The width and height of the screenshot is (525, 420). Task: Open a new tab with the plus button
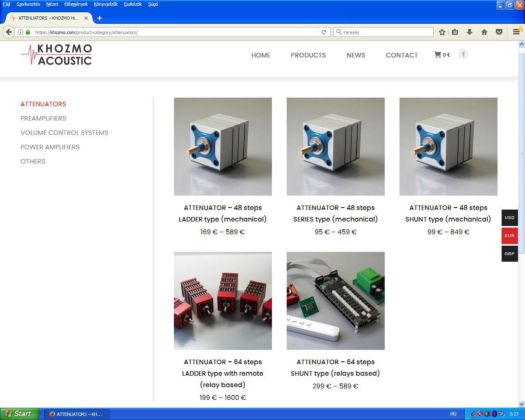pos(100,18)
